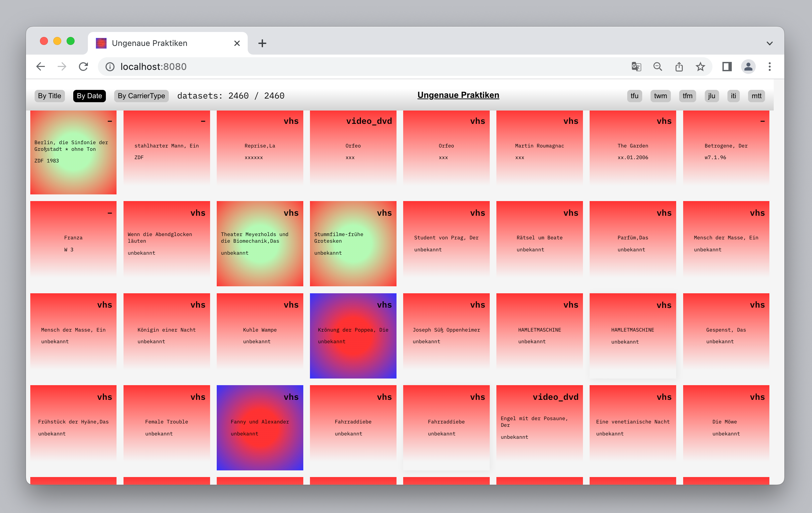
Task: Open a new browser tab
Action: click(262, 43)
